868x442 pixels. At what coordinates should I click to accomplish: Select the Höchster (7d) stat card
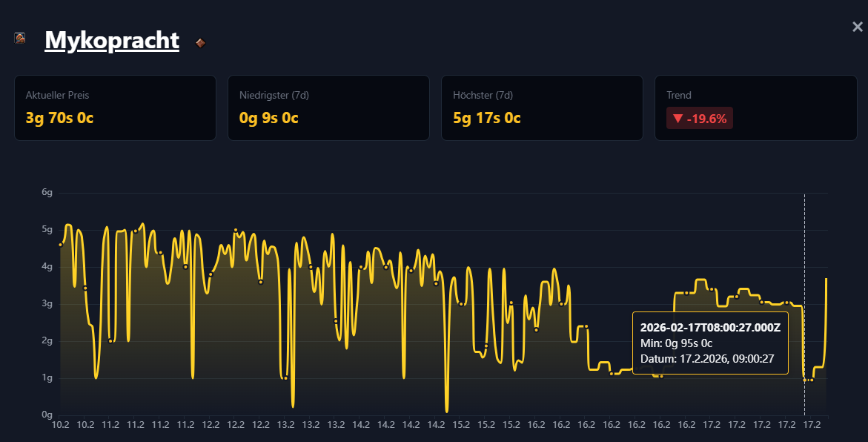pyautogui.click(x=542, y=108)
